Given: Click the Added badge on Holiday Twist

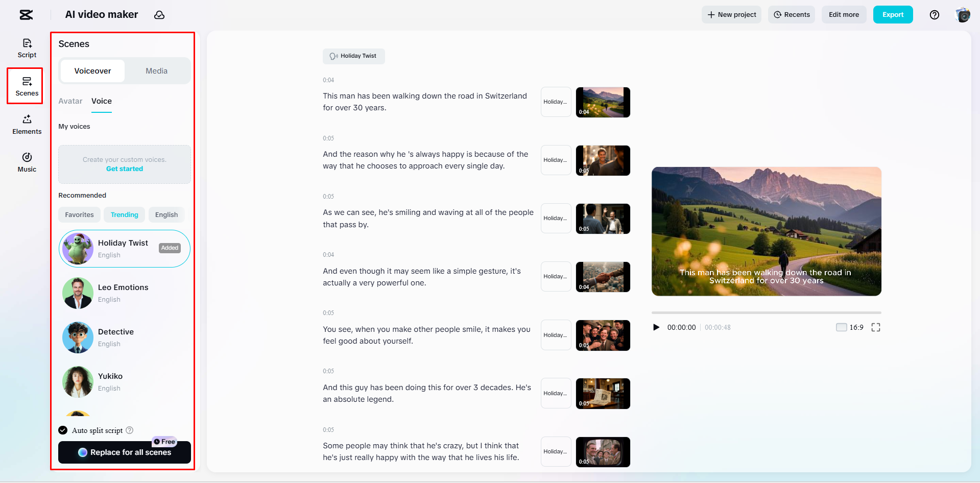Looking at the screenshot, I should point(170,248).
